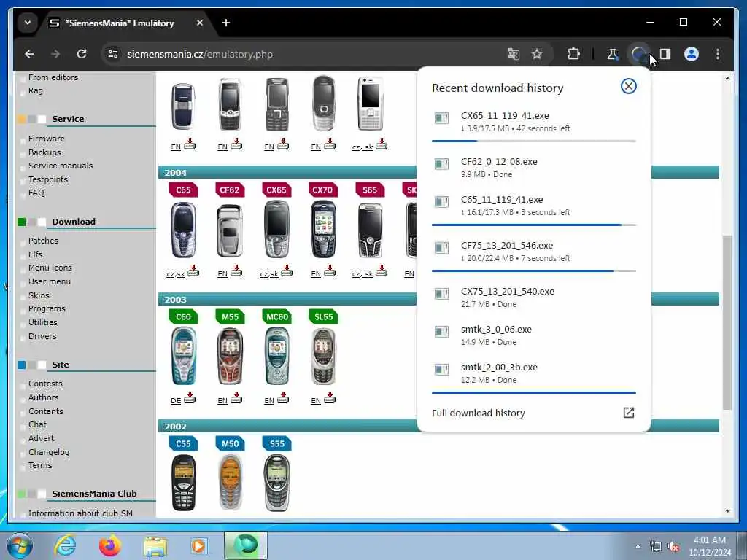Go back to previous page
Image resolution: width=747 pixels, height=560 pixels.
tap(29, 54)
